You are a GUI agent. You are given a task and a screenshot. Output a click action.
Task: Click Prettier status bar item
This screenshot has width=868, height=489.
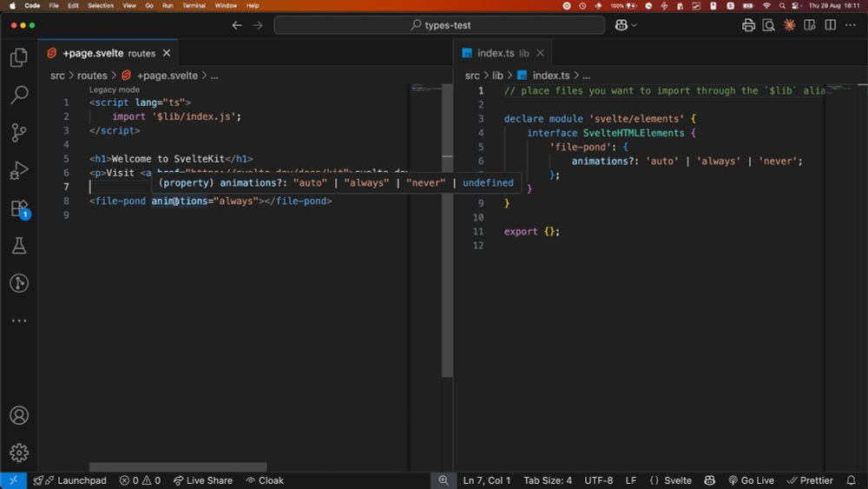pyautogui.click(x=809, y=480)
